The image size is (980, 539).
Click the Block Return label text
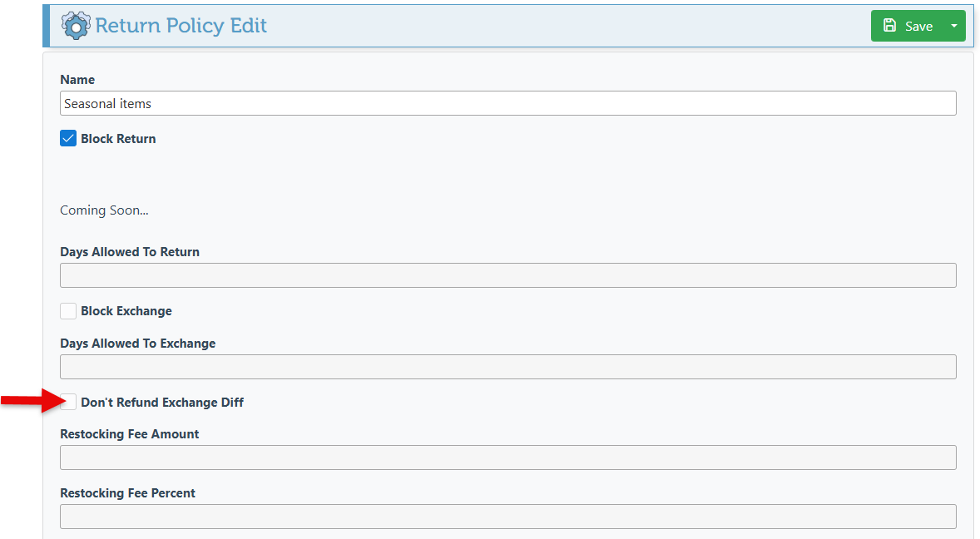(x=118, y=139)
